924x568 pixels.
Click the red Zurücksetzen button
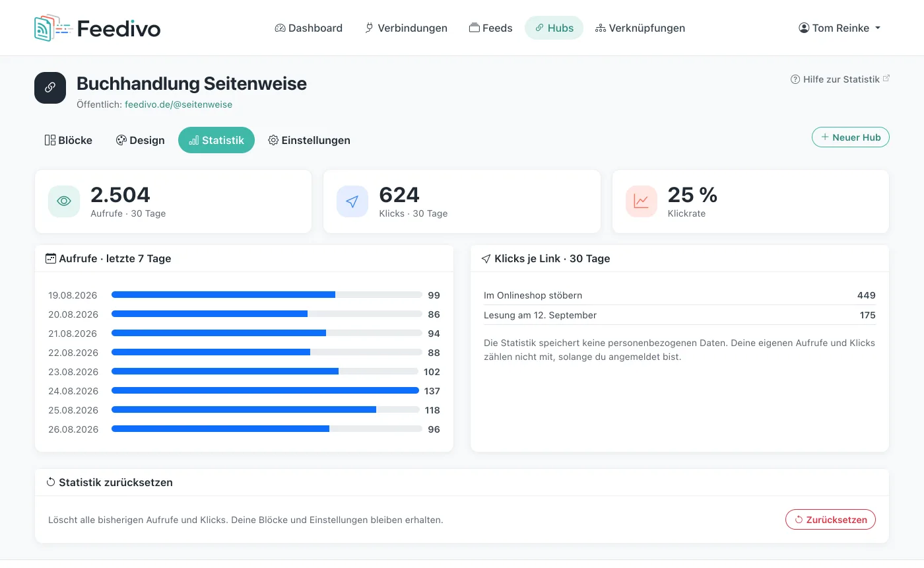pyautogui.click(x=830, y=520)
